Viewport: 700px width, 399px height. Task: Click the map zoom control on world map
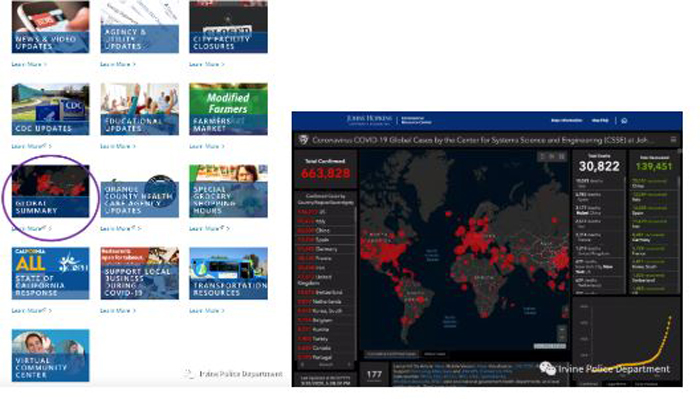[562, 333]
